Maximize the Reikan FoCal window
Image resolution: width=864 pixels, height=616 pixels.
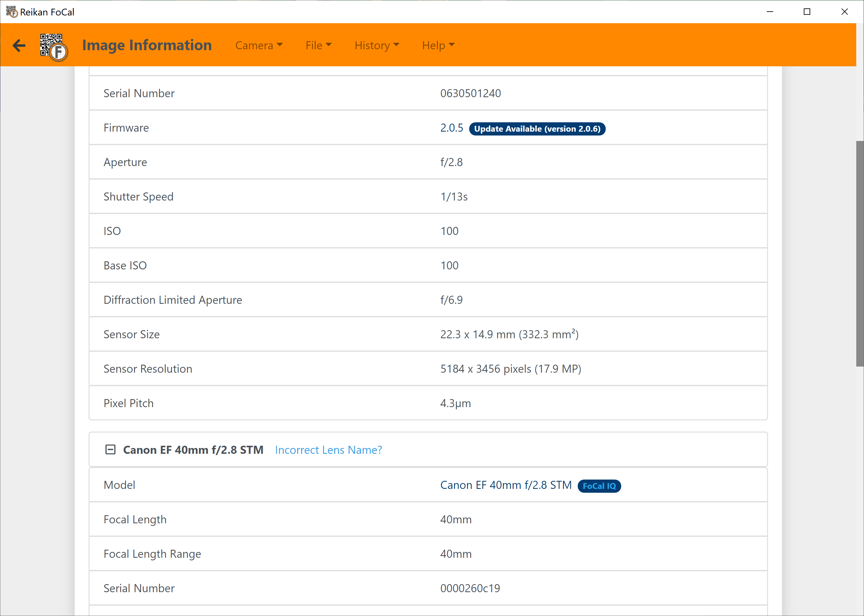[807, 12]
